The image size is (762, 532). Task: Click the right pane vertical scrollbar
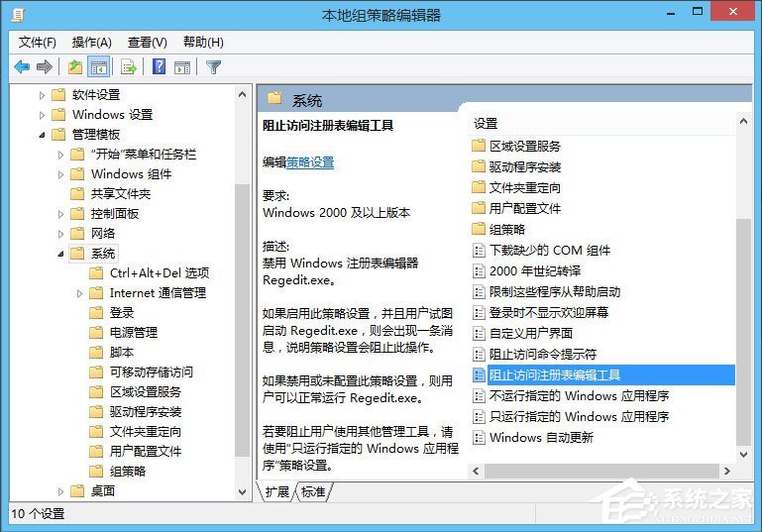click(x=743, y=327)
